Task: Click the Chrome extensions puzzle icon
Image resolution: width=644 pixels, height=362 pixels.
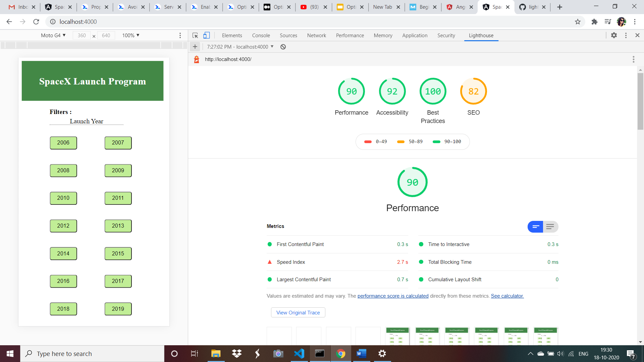Action: click(594, 21)
